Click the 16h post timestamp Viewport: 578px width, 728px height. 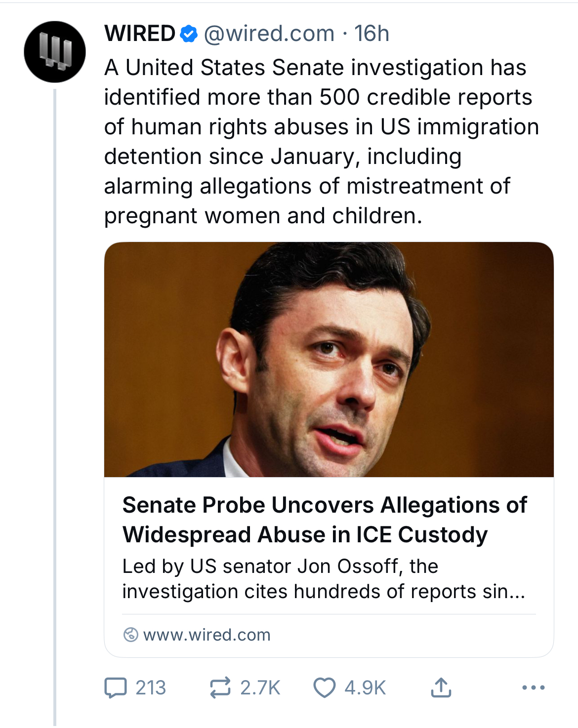(x=372, y=34)
